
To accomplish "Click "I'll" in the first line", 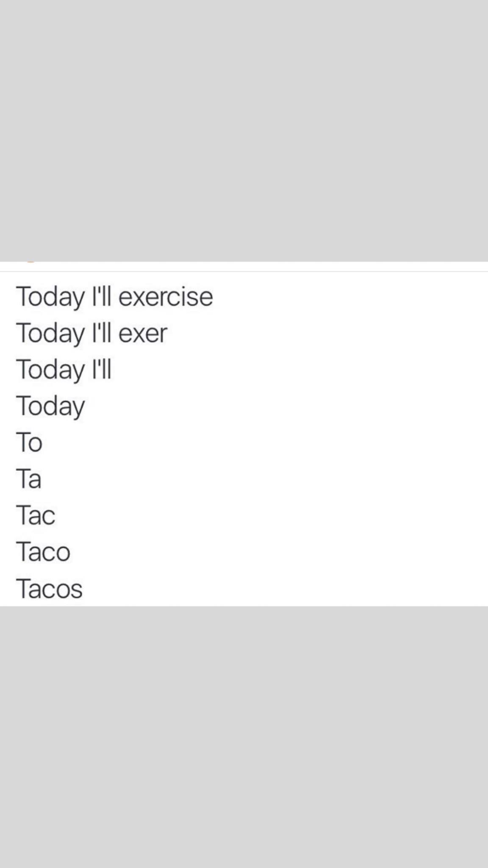I will (x=102, y=297).
